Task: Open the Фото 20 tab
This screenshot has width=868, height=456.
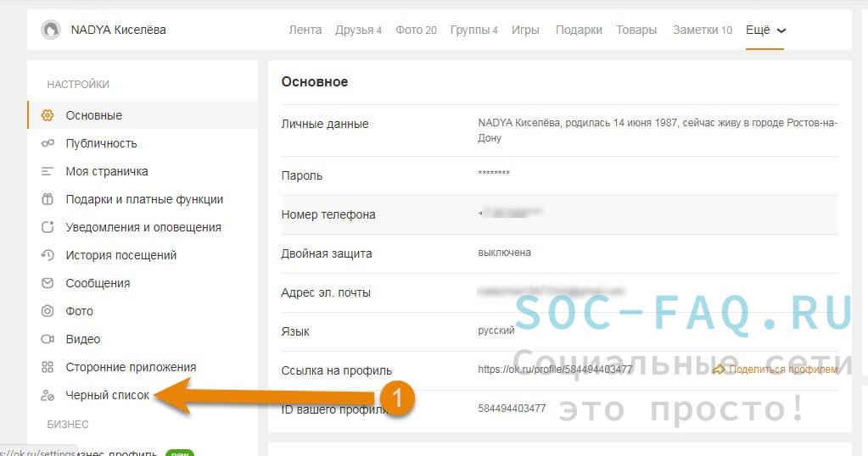Action: [x=416, y=30]
